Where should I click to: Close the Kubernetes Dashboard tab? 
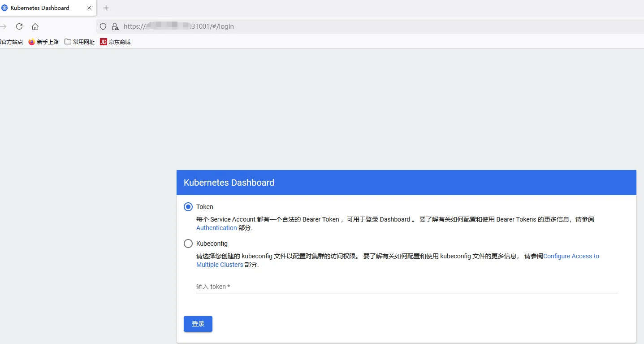click(x=89, y=8)
